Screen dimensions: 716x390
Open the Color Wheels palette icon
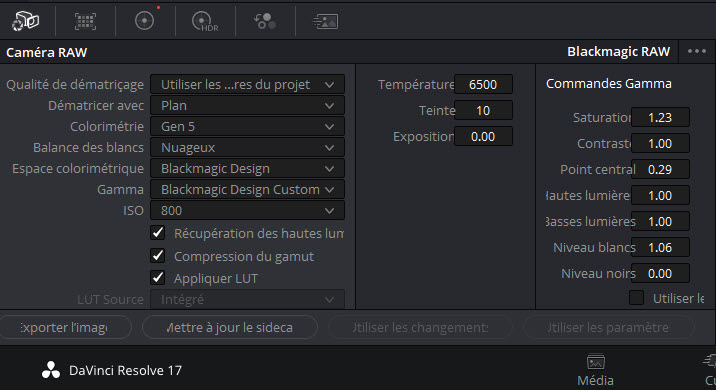point(144,21)
